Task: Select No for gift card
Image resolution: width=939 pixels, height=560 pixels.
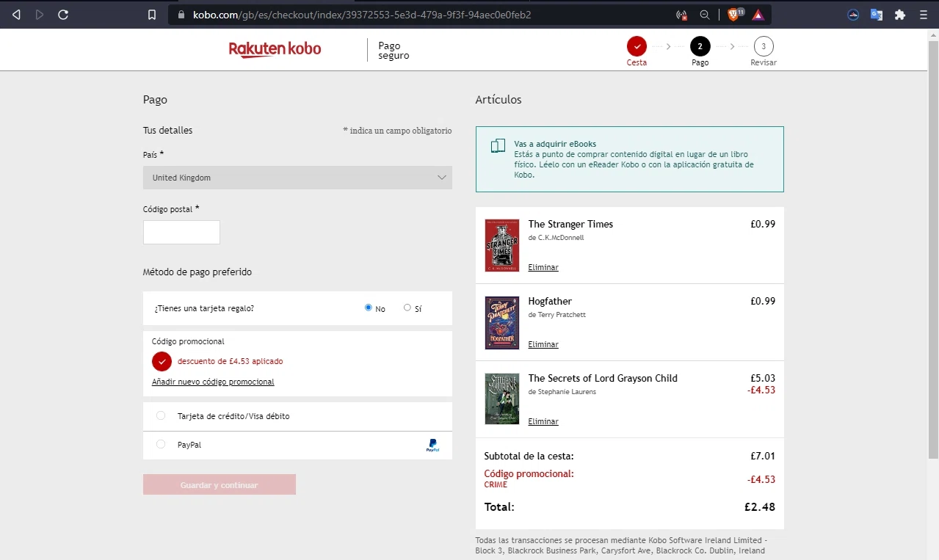Action: 369,308
